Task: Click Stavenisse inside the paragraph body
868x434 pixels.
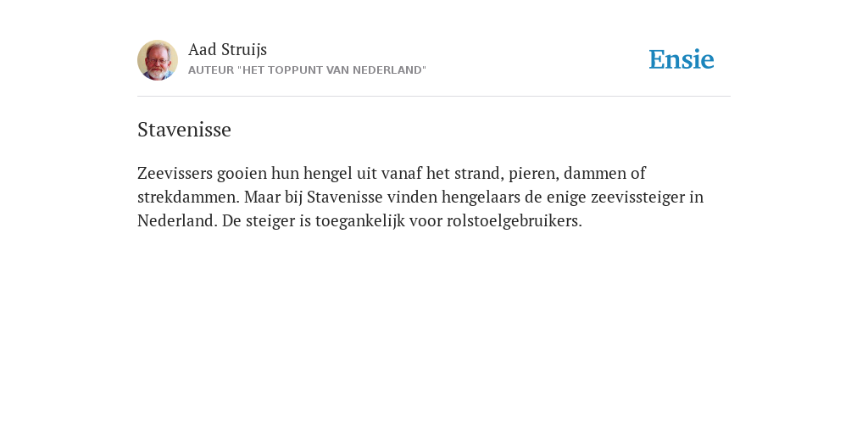Action: coord(345,197)
